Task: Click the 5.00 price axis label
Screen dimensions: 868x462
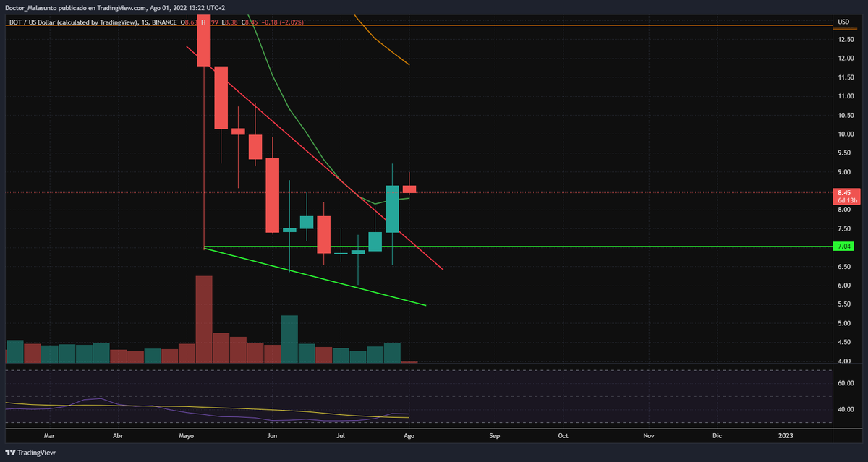Action: pyautogui.click(x=844, y=324)
